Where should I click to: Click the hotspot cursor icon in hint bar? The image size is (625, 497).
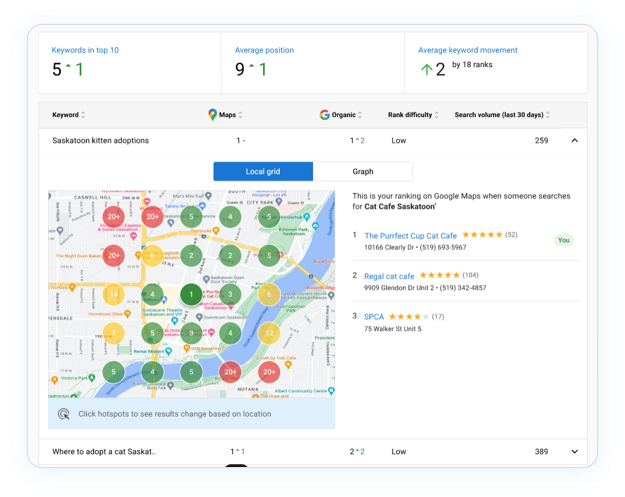(x=64, y=414)
